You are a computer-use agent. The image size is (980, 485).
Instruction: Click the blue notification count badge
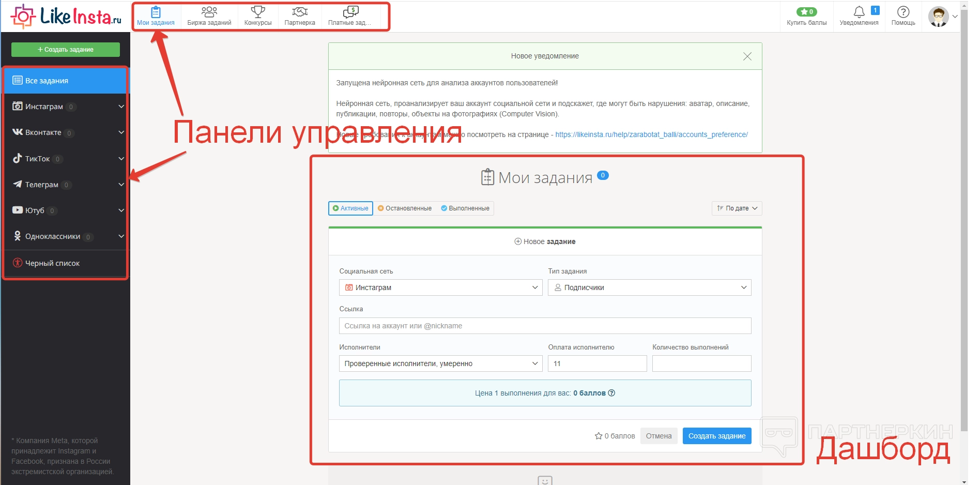(x=875, y=10)
